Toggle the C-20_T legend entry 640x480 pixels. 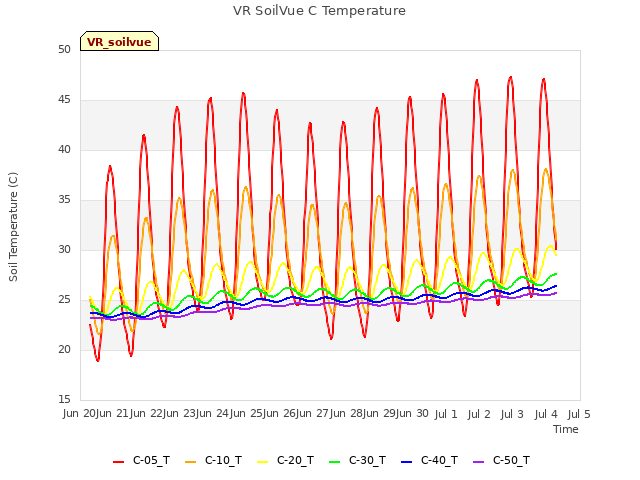coord(285,460)
